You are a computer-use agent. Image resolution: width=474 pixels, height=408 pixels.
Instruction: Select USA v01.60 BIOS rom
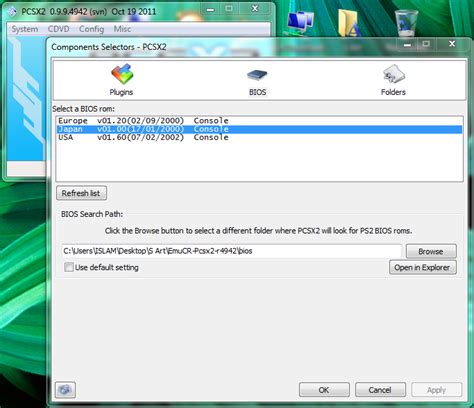click(x=259, y=137)
